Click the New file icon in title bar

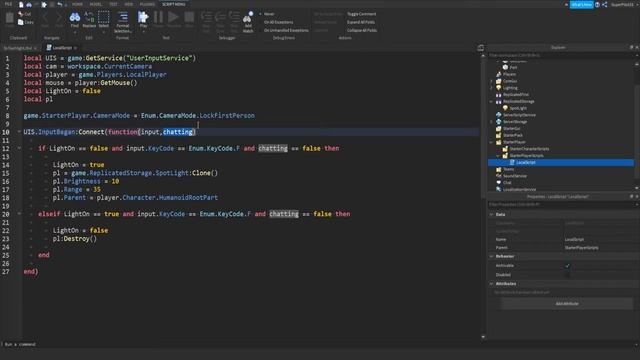pyautogui.click(x=21, y=4)
